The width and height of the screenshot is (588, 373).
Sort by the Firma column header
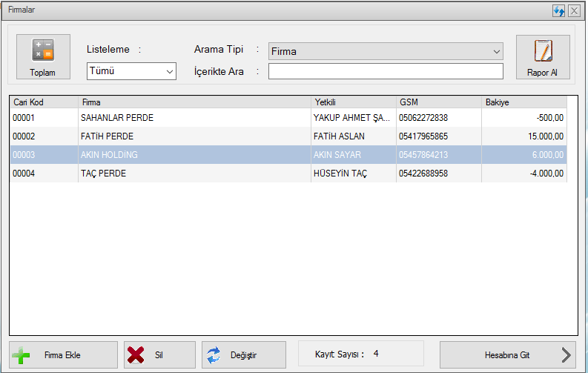[194, 102]
